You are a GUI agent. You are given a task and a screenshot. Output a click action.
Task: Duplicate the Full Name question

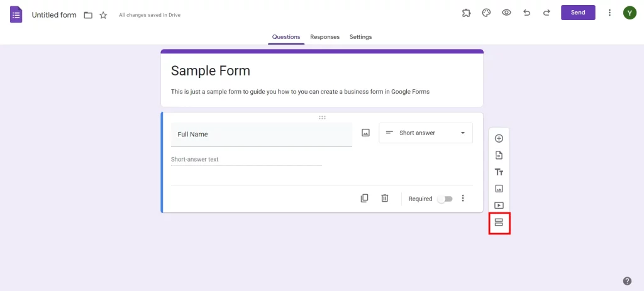tap(364, 198)
